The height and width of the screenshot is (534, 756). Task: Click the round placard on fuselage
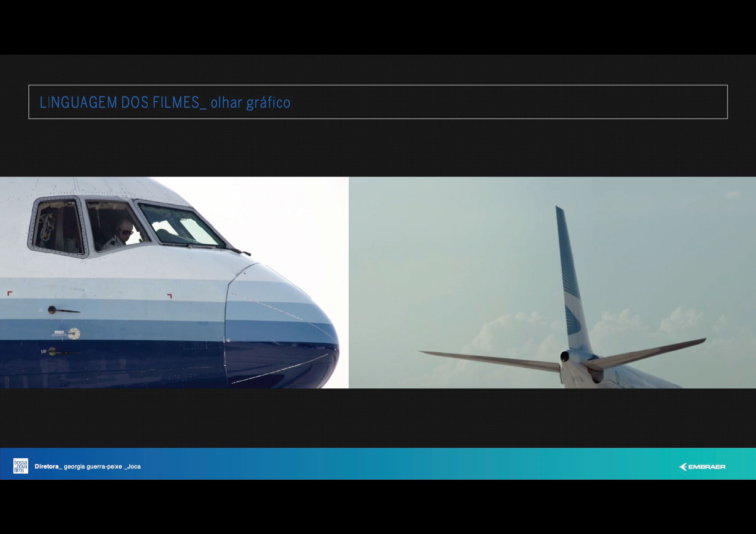tap(74, 333)
